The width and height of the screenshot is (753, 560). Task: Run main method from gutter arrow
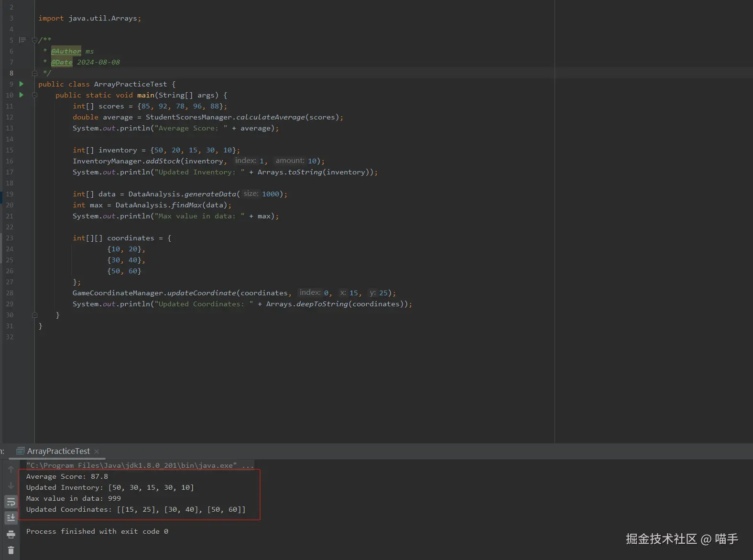click(x=22, y=95)
